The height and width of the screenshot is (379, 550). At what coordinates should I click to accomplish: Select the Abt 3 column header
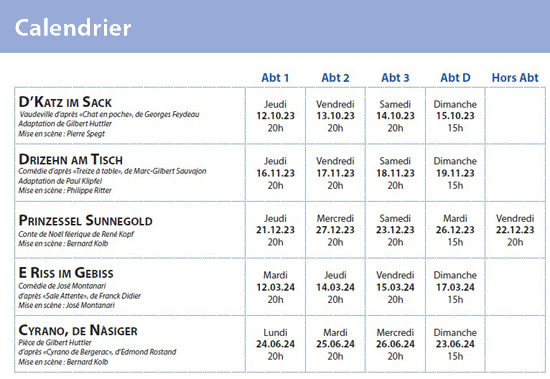click(x=395, y=78)
